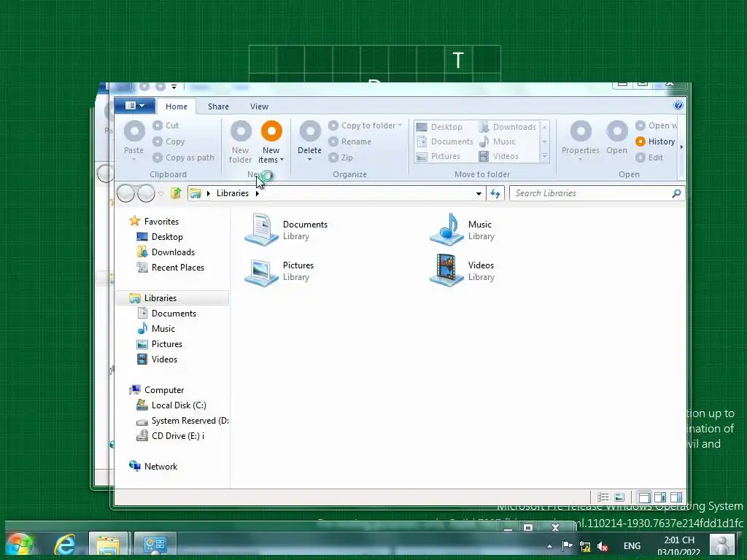Go up one level with folder arrow

point(177,192)
